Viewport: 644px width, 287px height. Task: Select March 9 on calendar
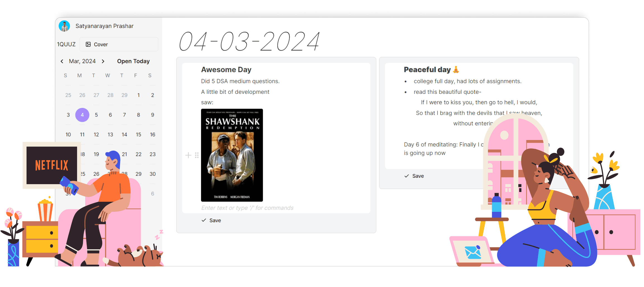tap(152, 115)
